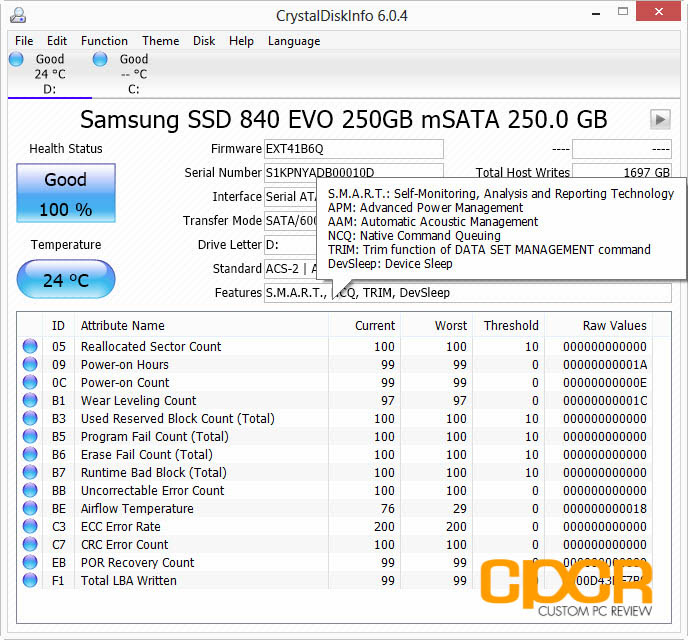This screenshot has width=688, height=640.
Task: Click the Drive Letter field
Action: pos(290,244)
